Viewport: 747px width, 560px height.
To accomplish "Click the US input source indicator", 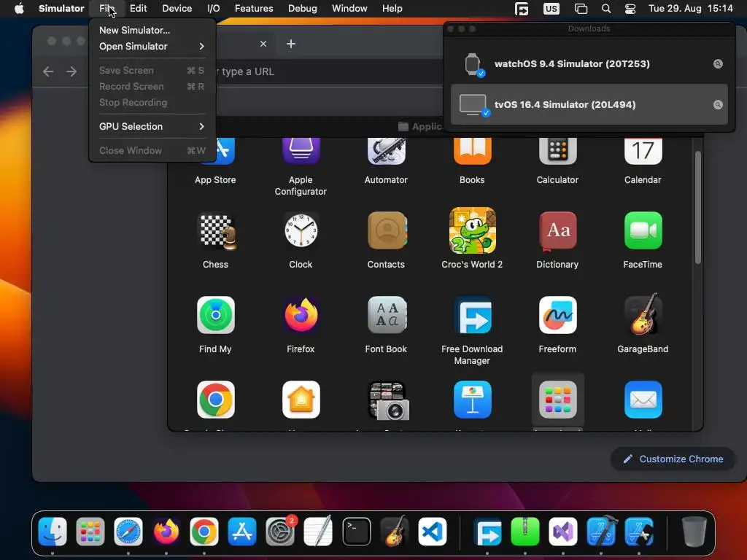I will 551,9.
